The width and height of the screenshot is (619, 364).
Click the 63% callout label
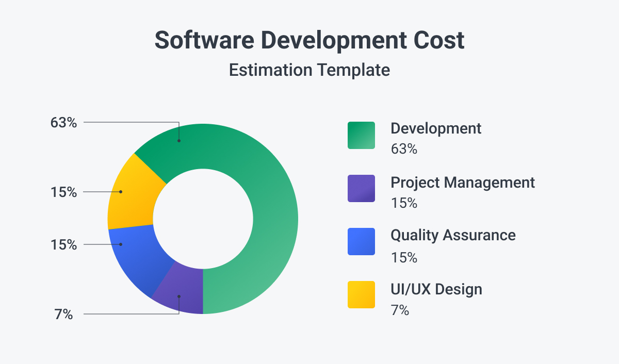click(x=64, y=123)
